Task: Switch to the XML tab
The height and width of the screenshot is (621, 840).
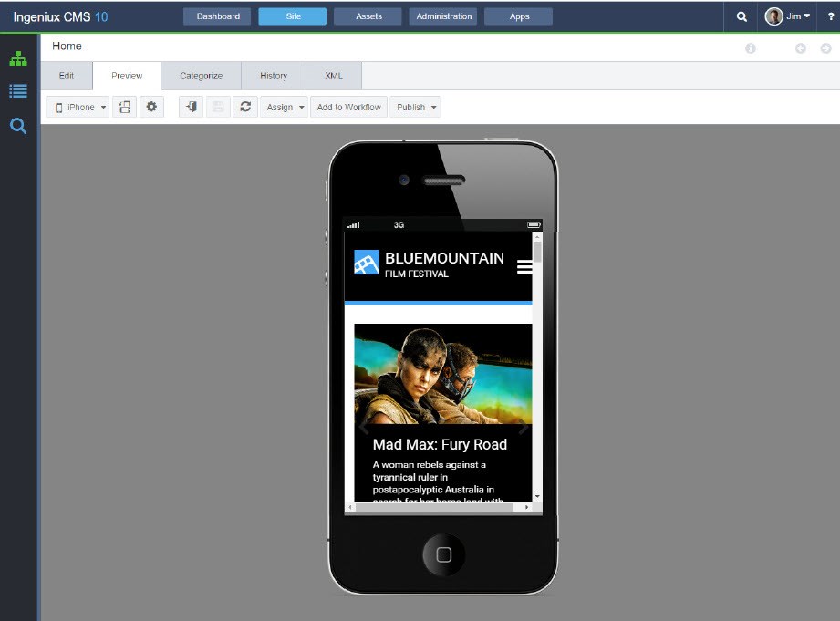Action: tap(333, 76)
